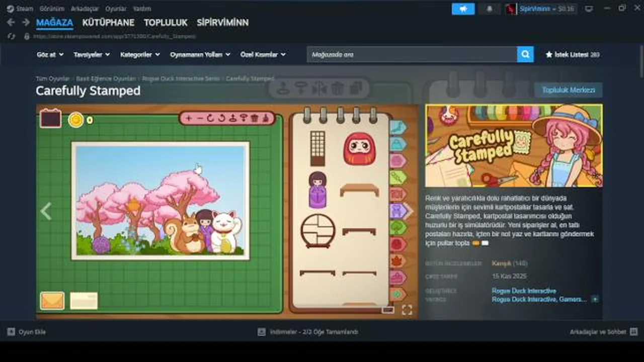This screenshot has width=644, height=362.
Task: Click the game description paragraph
Action: (510, 221)
